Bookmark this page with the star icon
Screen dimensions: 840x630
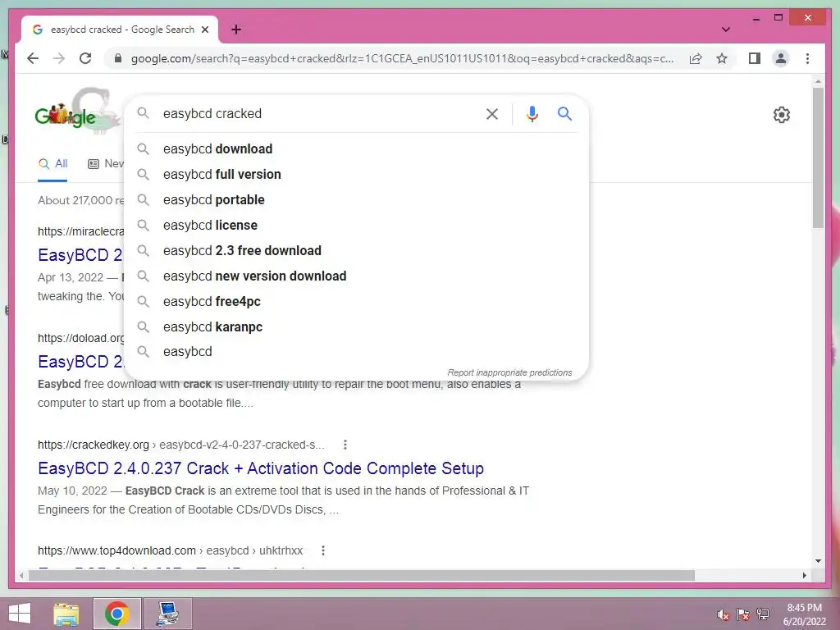[x=722, y=58]
